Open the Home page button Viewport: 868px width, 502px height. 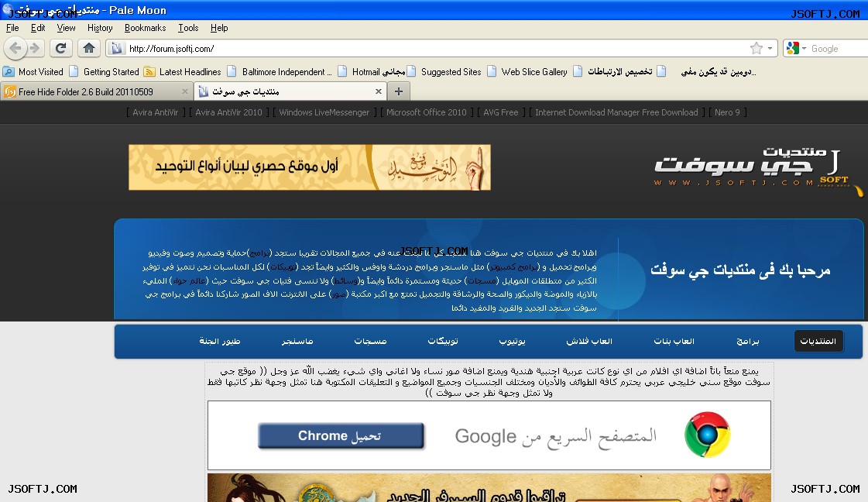pyautogui.click(x=88, y=48)
